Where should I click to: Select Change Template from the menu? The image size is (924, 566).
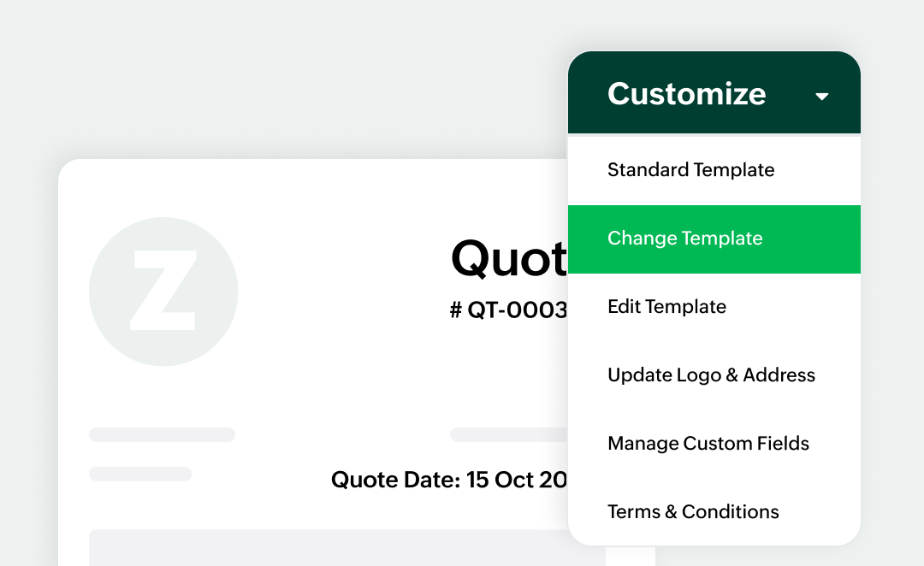coord(684,239)
